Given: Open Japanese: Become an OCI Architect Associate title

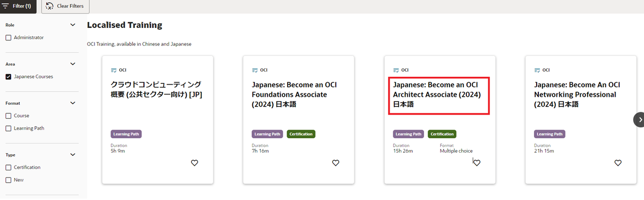Looking at the screenshot, I should click(x=437, y=95).
